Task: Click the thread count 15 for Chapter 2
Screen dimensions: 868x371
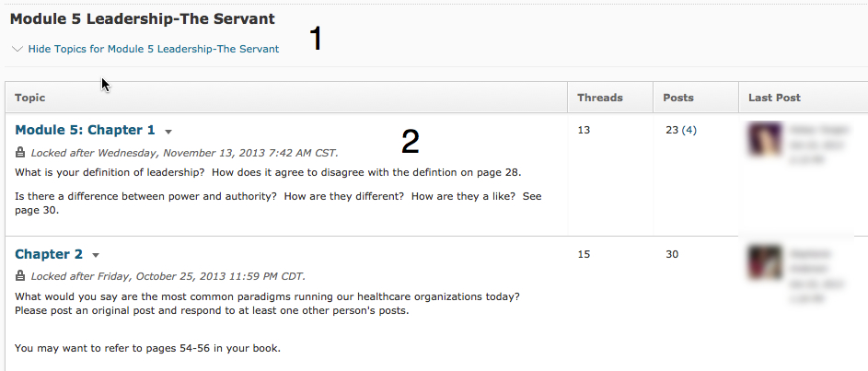Action: 584,254
